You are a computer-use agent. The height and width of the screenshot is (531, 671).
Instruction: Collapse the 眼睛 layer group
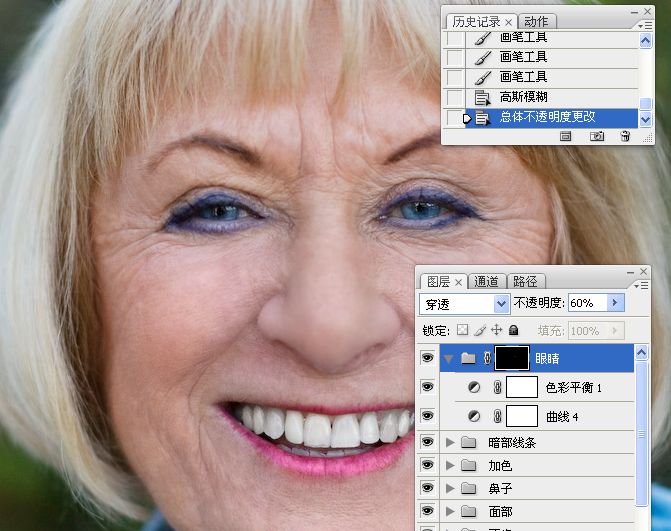pos(448,359)
